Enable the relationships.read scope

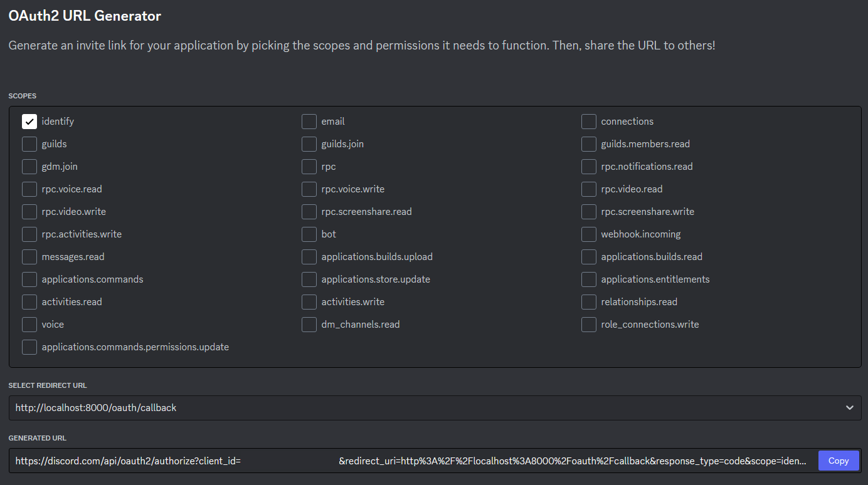point(589,302)
